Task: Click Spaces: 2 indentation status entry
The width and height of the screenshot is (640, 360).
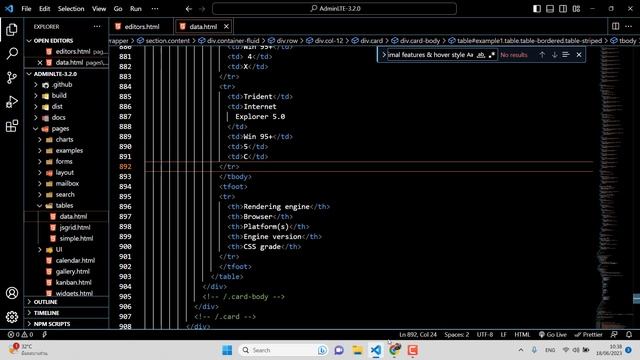Action: (456, 335)
